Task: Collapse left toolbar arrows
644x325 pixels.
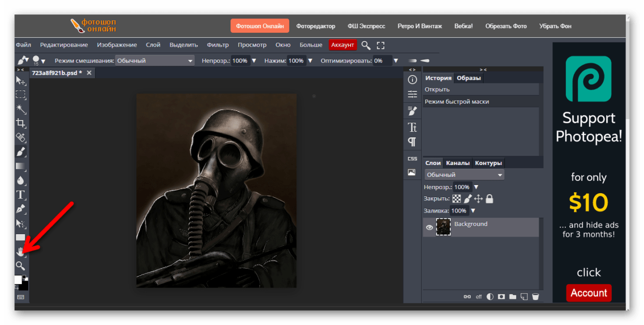Action: (x=20, y=69)
